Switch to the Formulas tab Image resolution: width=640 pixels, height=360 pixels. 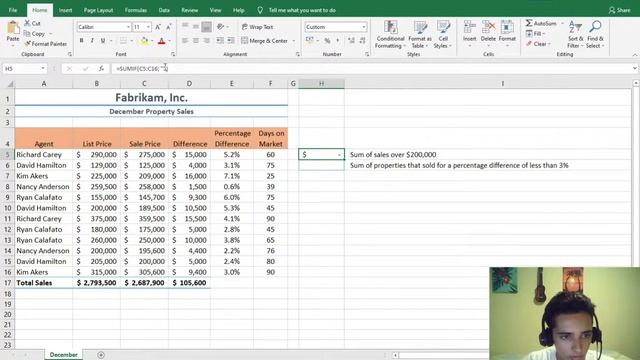coord(136,10)
